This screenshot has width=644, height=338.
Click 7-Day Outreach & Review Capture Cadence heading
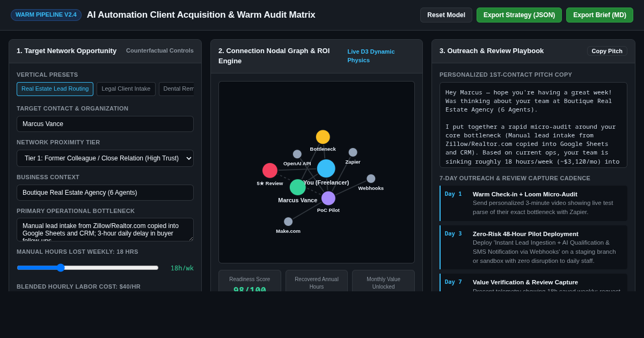click(x=515, y=178)
